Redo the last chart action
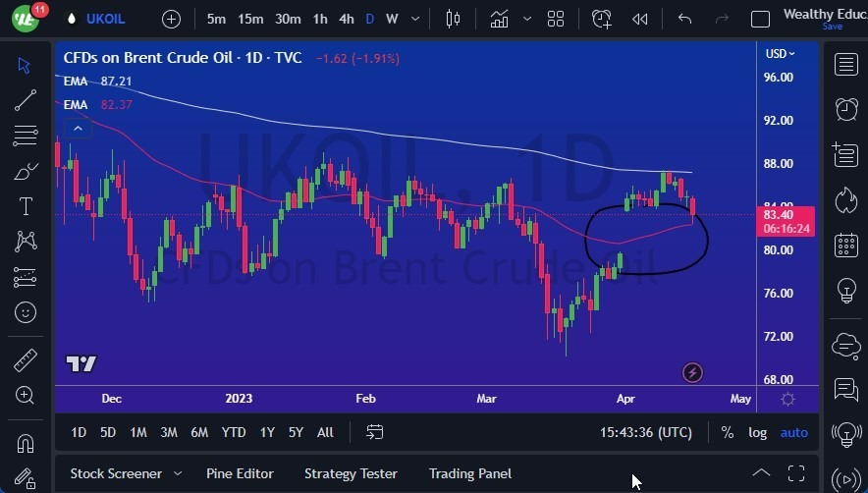The image size is (868, 493). [722, 20]
